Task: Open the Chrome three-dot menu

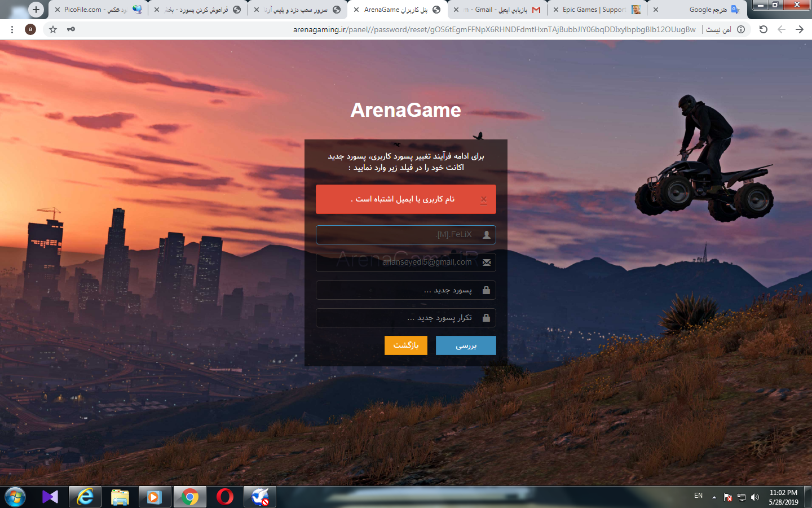Action: [x=12, y=29]
